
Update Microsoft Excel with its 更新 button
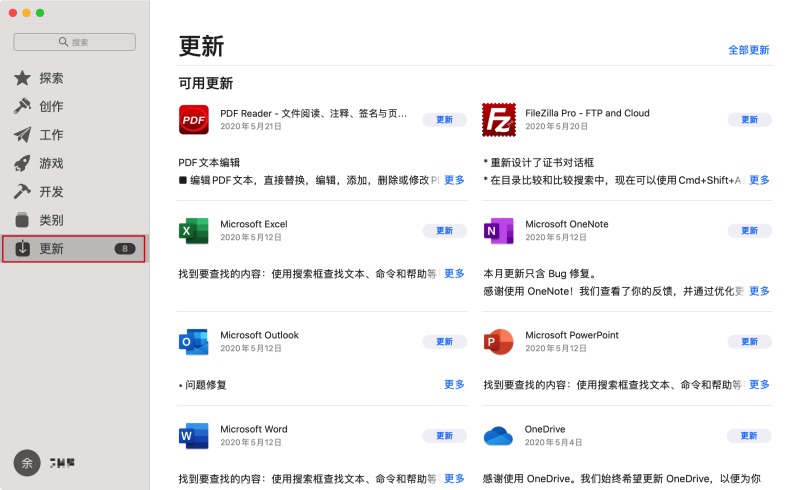click(x=444, y=231)
